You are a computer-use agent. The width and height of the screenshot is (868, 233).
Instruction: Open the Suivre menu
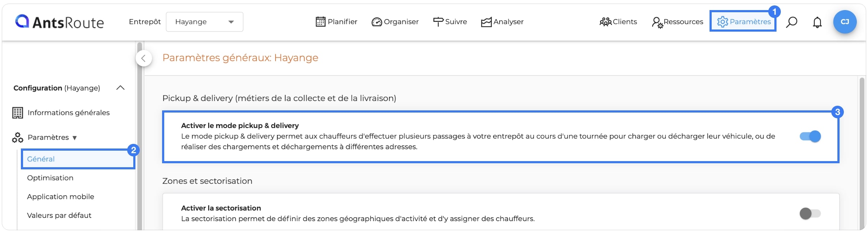pos(450,22)
